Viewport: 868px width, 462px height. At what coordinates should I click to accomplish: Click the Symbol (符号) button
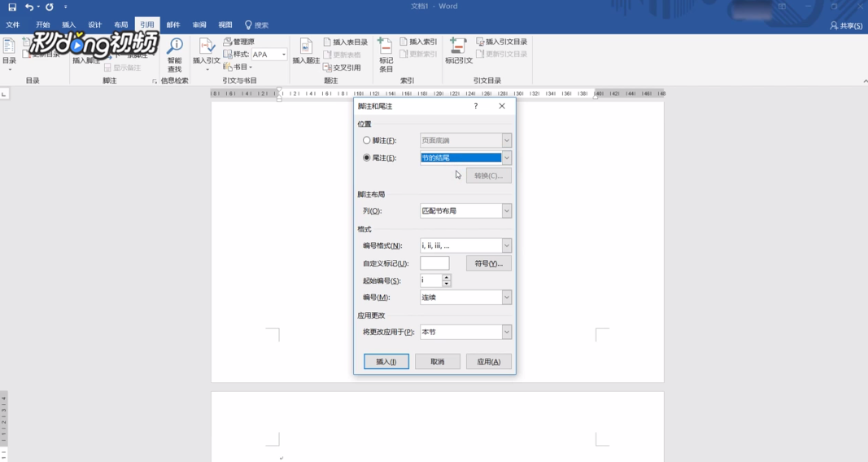(489, 264)
